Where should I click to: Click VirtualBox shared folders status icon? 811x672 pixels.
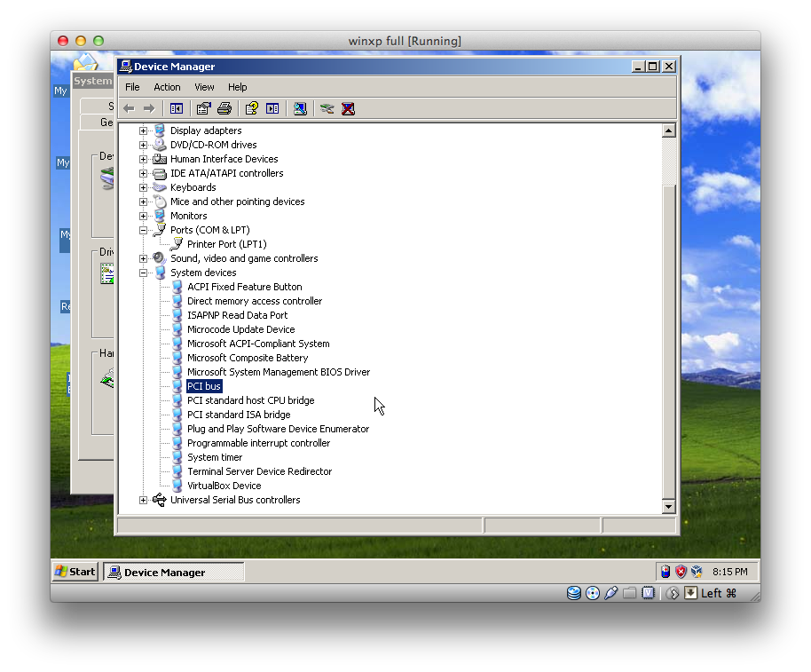click(x=629, y=593)
